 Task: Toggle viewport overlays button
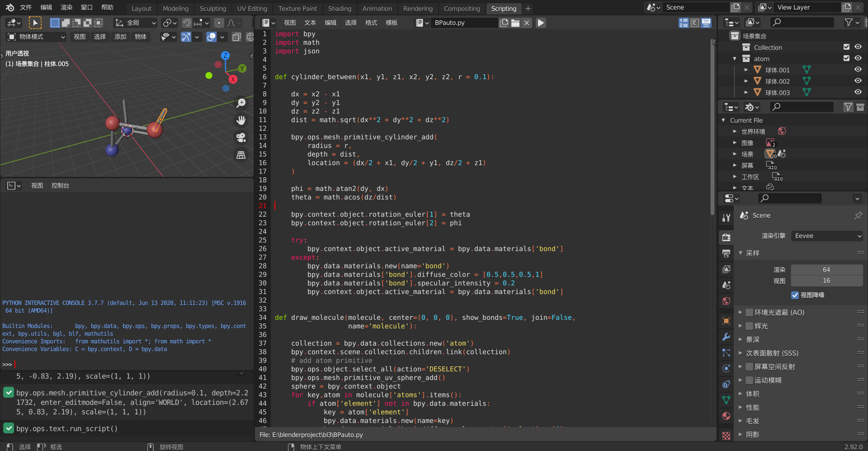[x=211, y=37]
